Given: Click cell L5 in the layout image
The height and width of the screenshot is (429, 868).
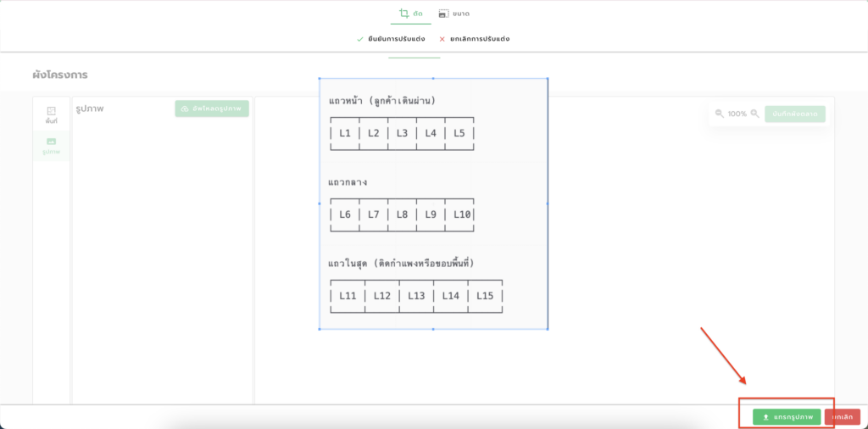Looking at the screenshot, I should coord(459,133).
